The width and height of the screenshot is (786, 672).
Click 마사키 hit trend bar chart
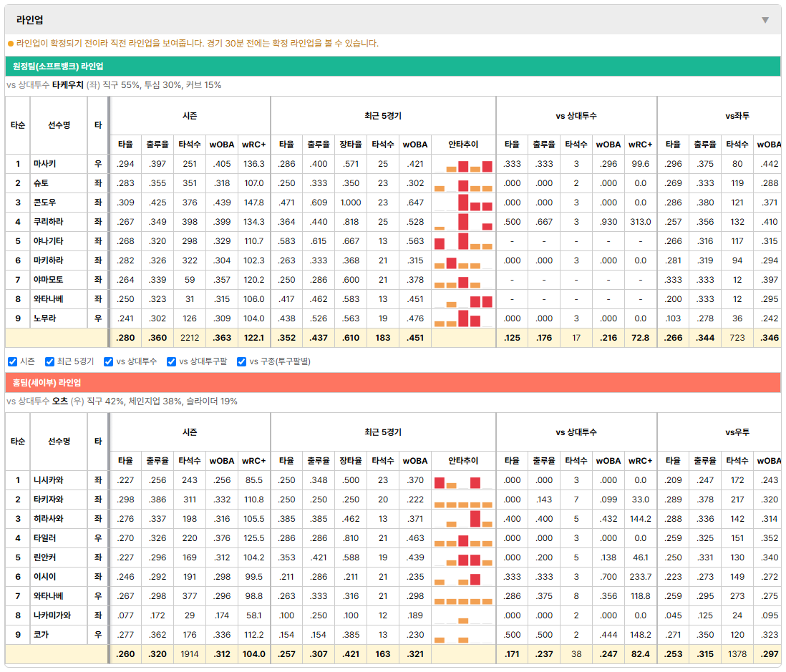click(463, 164)
